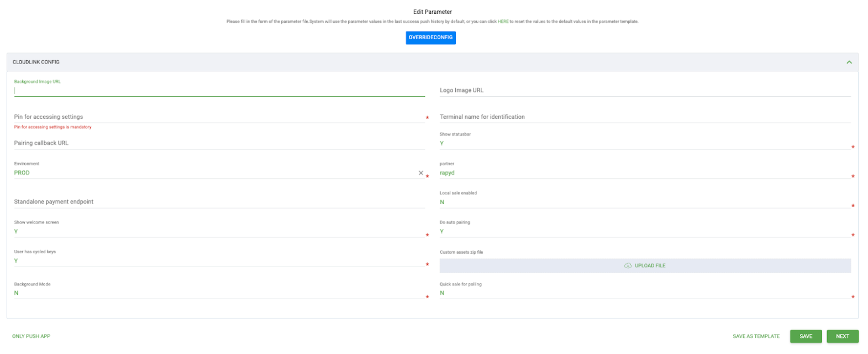Focus the Background Image URL field
This screenshot has width=868, height=354.
click(x=219, y=90)
